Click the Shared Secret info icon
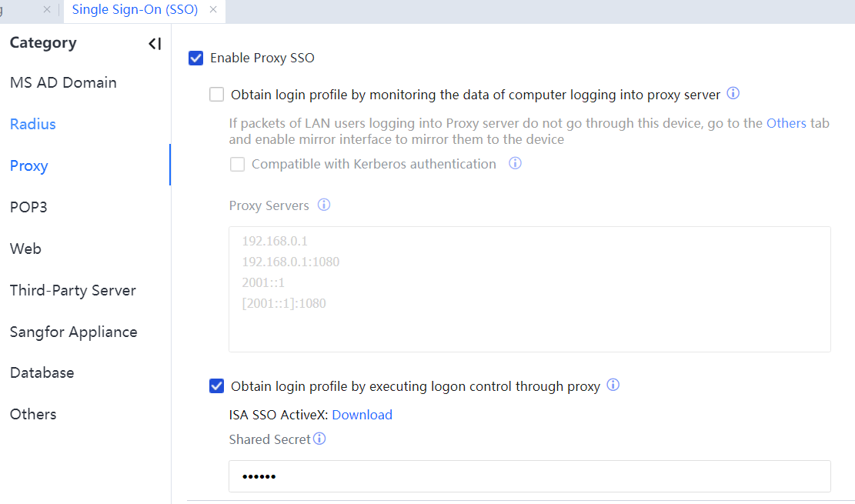 click(319, 439)
